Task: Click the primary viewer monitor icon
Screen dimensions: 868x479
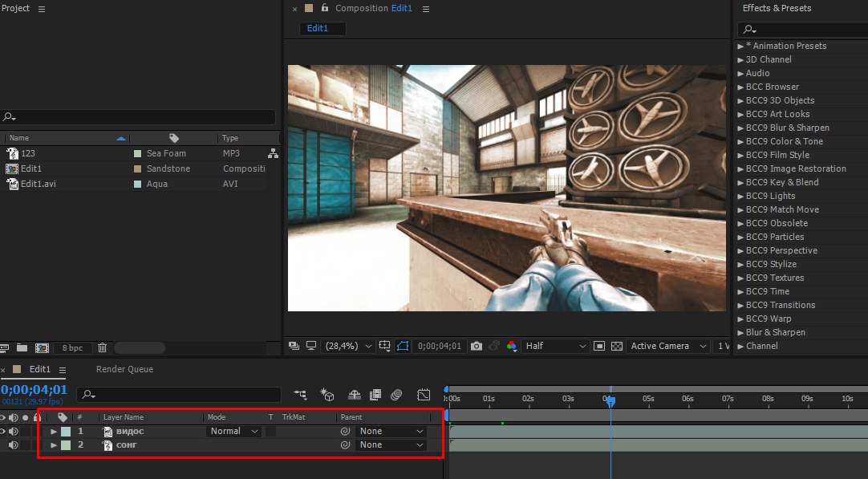Action: tap(311, 346)
